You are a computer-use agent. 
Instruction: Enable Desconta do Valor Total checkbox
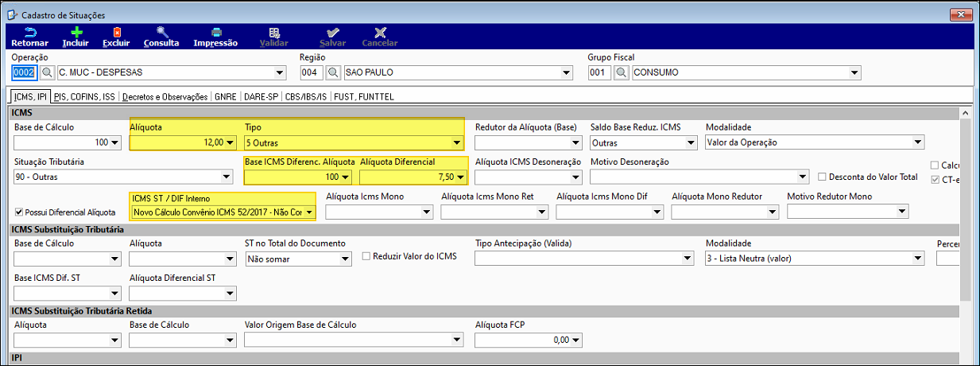[823, 177]
